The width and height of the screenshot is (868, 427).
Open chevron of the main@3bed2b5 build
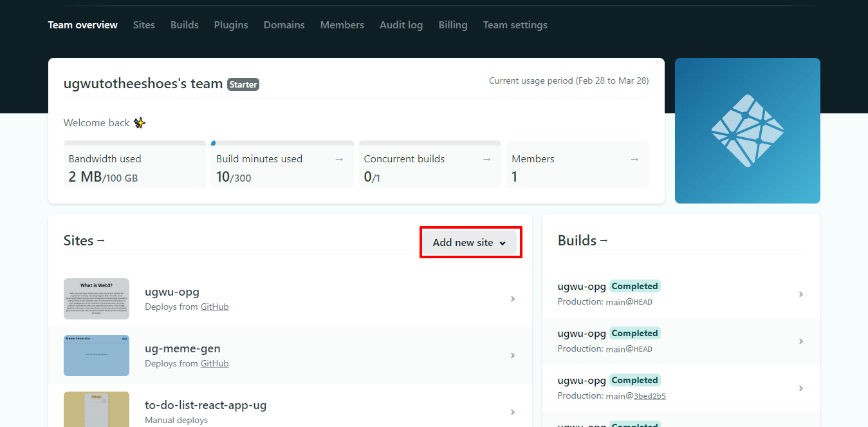[x=801, y=388]
